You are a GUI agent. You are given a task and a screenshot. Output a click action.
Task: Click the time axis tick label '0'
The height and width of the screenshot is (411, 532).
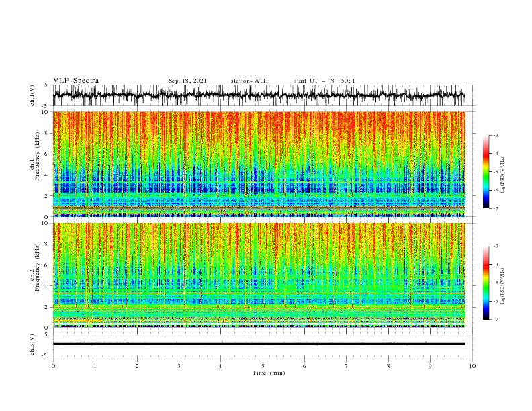[53, 366]
